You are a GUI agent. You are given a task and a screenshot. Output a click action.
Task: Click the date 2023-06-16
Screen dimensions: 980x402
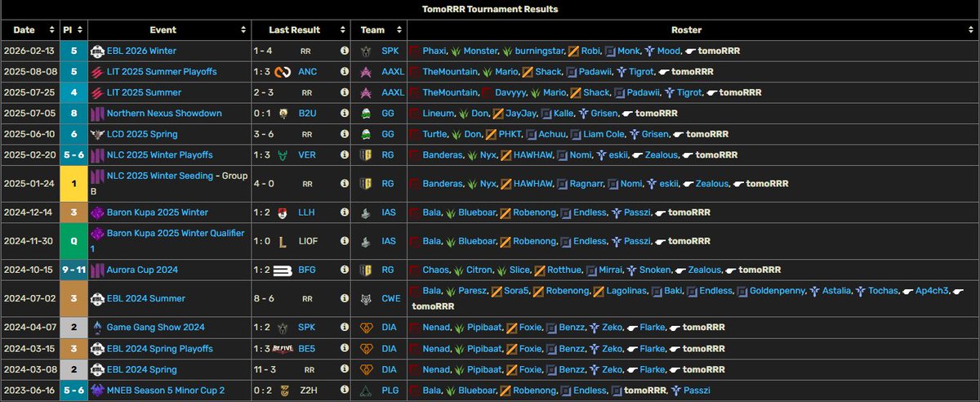tap(30, 391)
